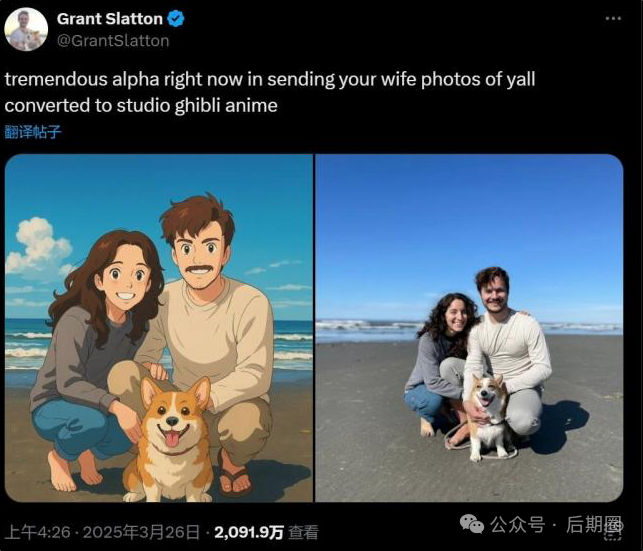Screen dimensions: 643x551
Task: Click the 查看 views label
Action: [304, 533]
